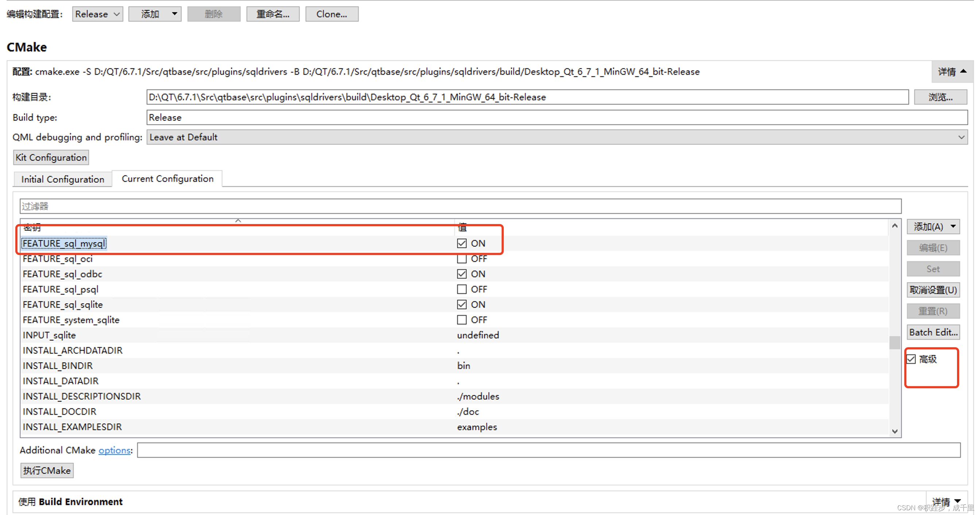Collapse the CMake 详情 details expander
The width and height of the screenshot is (980, 515).
tap(952, 71)
